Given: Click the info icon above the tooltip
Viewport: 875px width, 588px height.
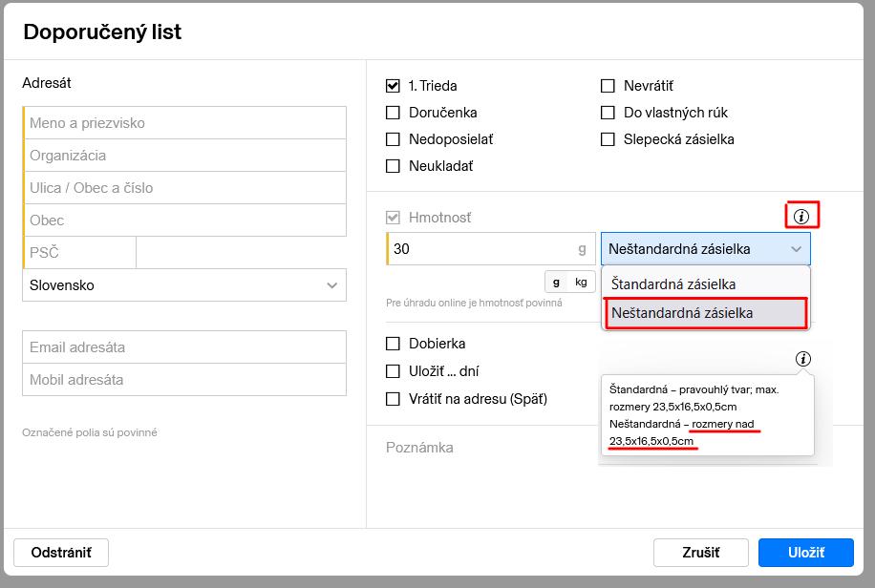Looking at the screenshot, I should coord(802,359).
